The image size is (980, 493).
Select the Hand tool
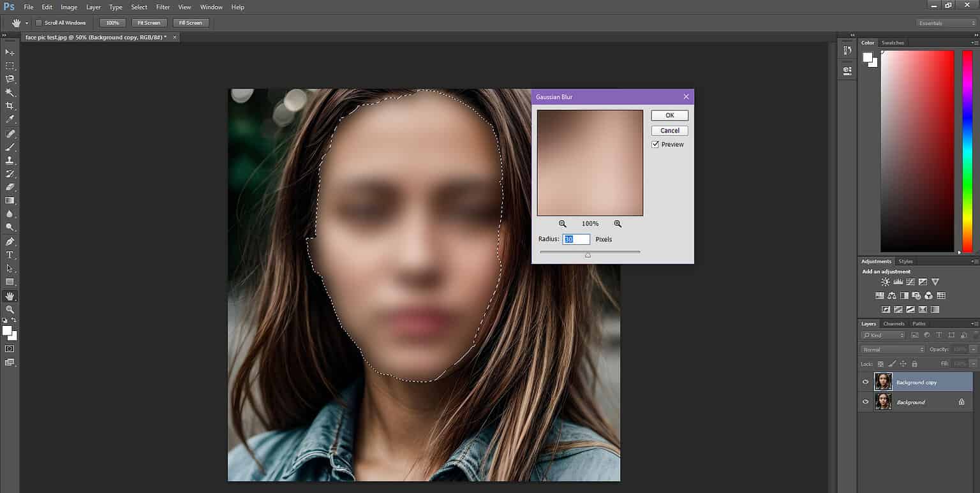coord(10,295)
